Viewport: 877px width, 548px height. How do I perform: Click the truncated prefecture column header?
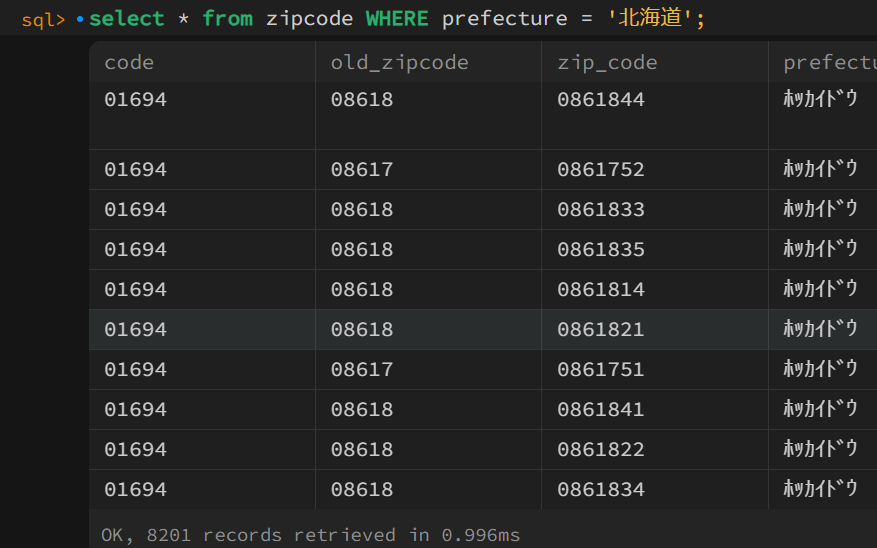point(829,63)
